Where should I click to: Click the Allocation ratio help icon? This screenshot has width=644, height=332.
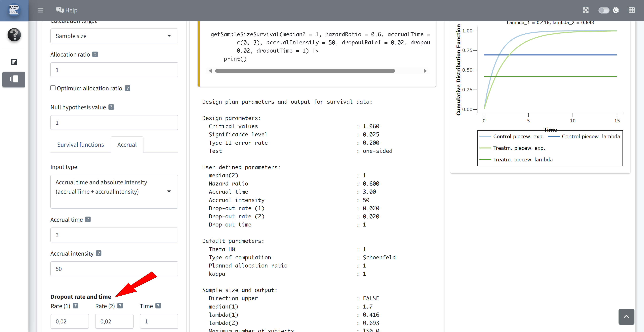[x=95, y=54]
